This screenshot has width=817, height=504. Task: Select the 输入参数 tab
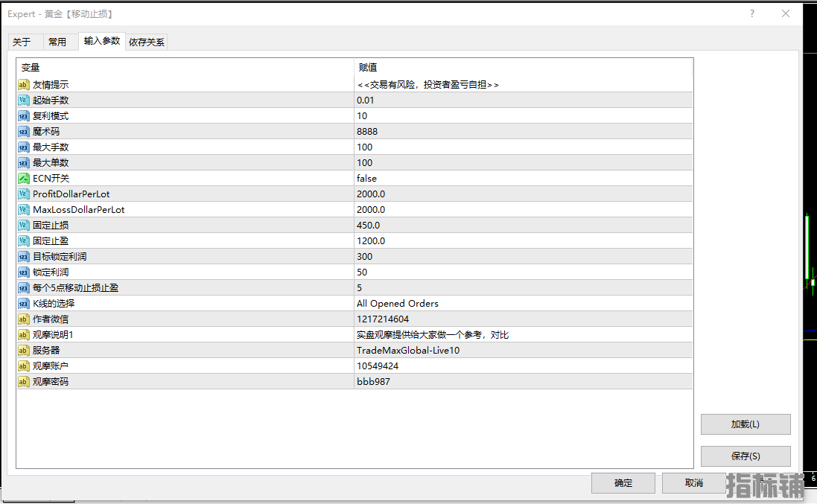click(102, 41)
